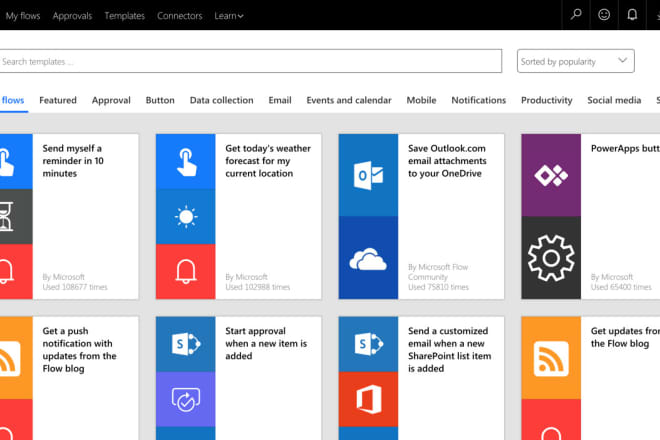Switch to the Email tab
This screenshot has height=440, width=660.
[280, 100]
